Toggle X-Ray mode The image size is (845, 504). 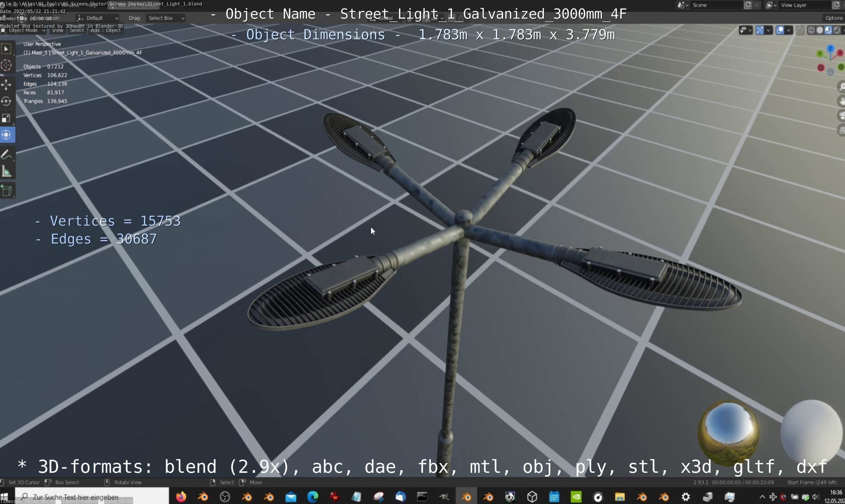point(800,30)
